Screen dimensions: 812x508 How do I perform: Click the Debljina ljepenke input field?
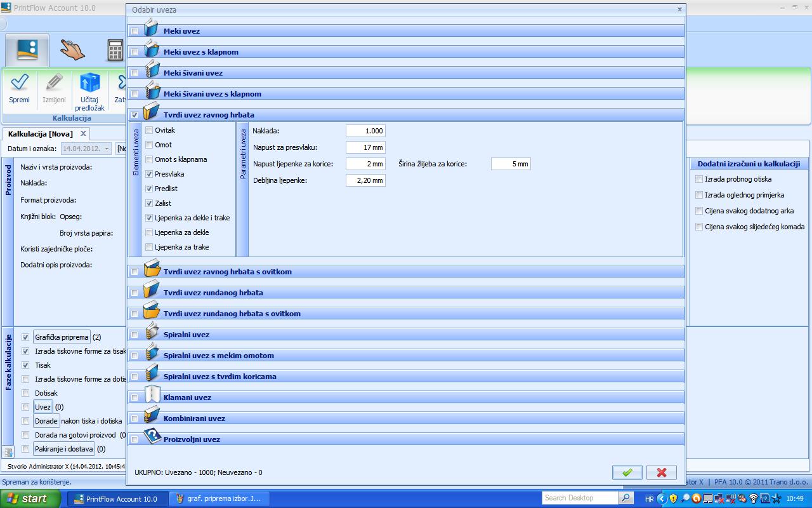365,180
